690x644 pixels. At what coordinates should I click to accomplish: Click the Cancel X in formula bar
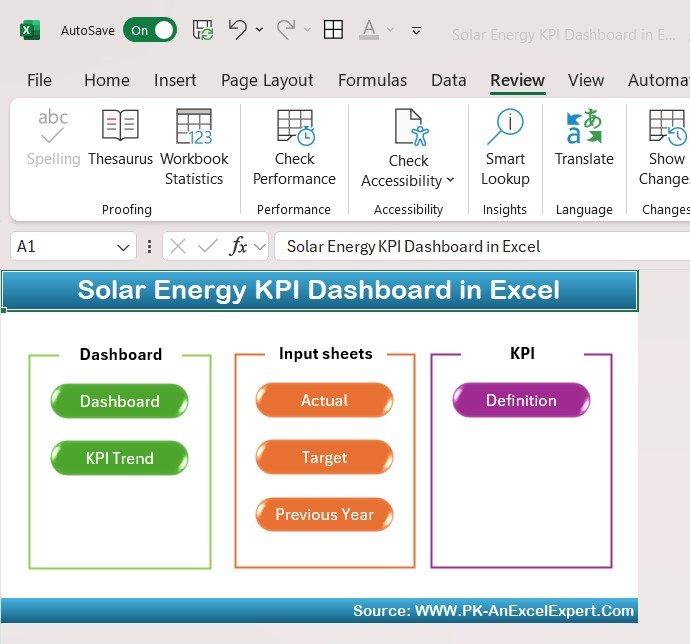178,246
